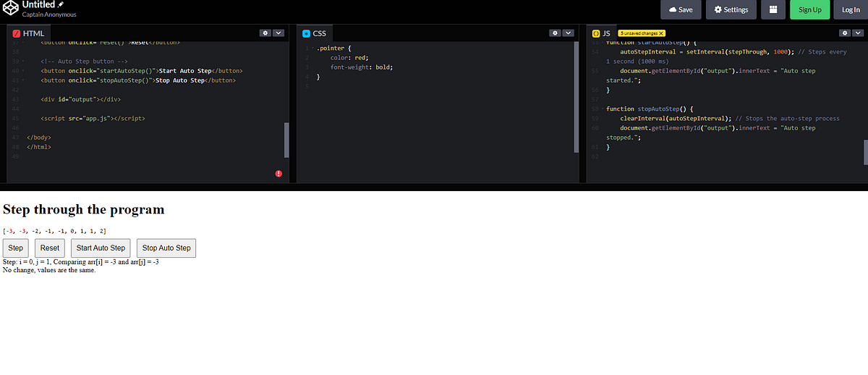868x375 pixels.
Task: Collapse code at HTML line 40
Action: (22, 71)
